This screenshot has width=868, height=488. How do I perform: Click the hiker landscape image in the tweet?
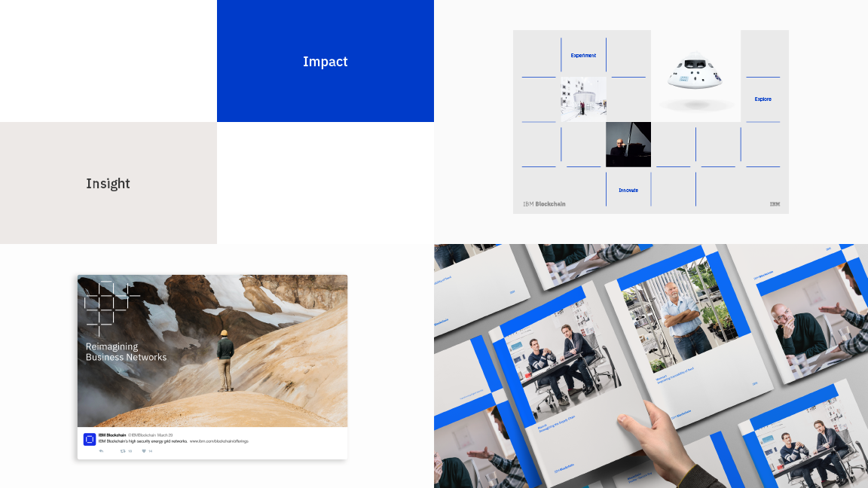pos(212,351)
